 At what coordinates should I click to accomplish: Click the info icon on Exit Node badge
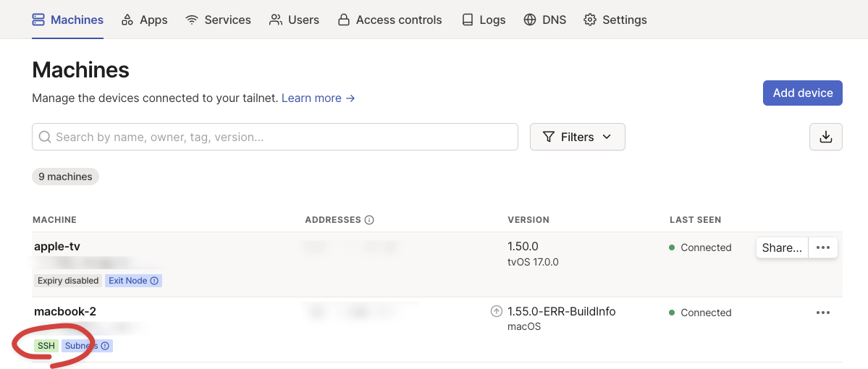point(154,281)
